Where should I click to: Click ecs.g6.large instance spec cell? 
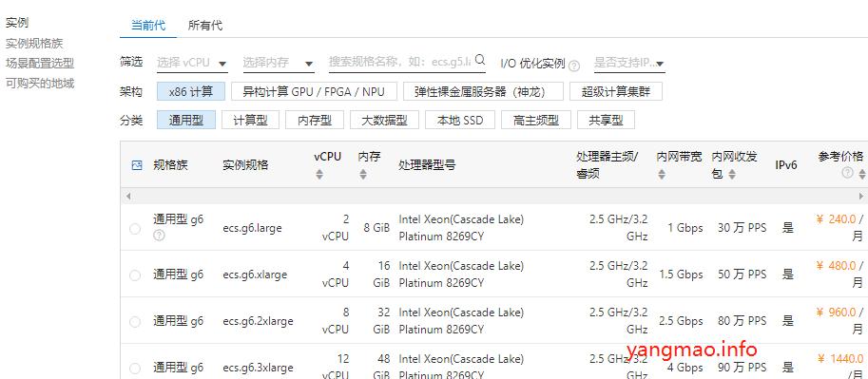click(253, 228)
